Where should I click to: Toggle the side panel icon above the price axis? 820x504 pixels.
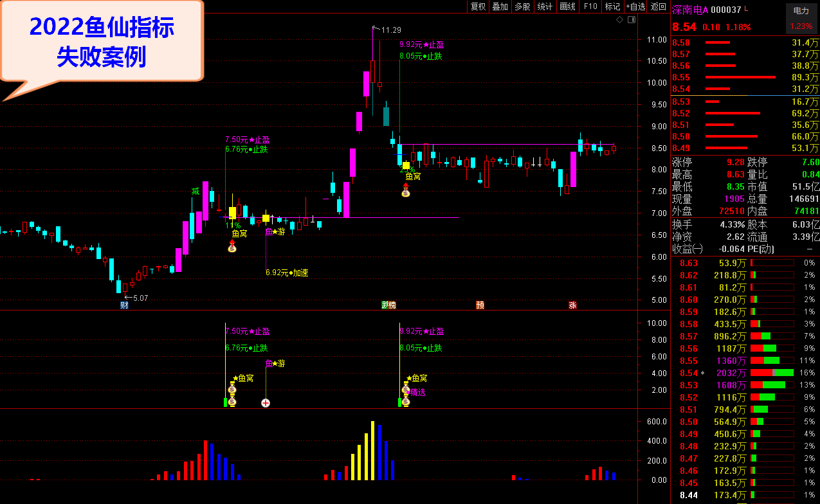(x=632, y=20)
